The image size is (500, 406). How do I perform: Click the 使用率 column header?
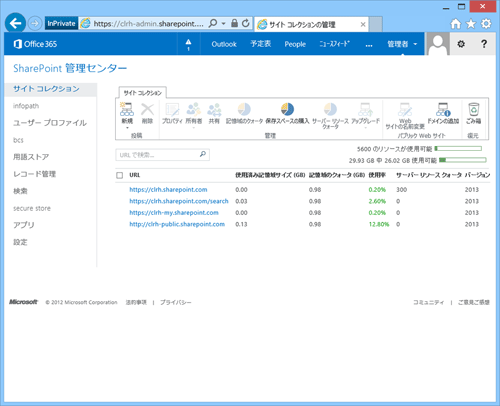377,175
